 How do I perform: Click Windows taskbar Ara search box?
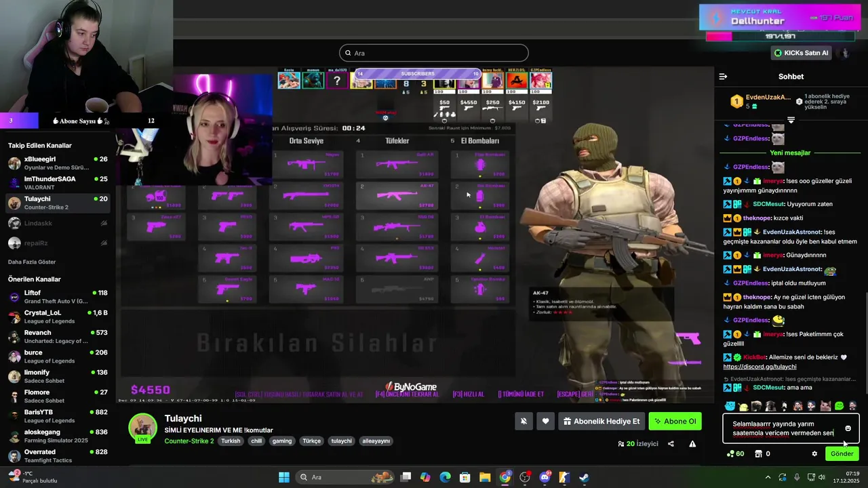[346, 477]
